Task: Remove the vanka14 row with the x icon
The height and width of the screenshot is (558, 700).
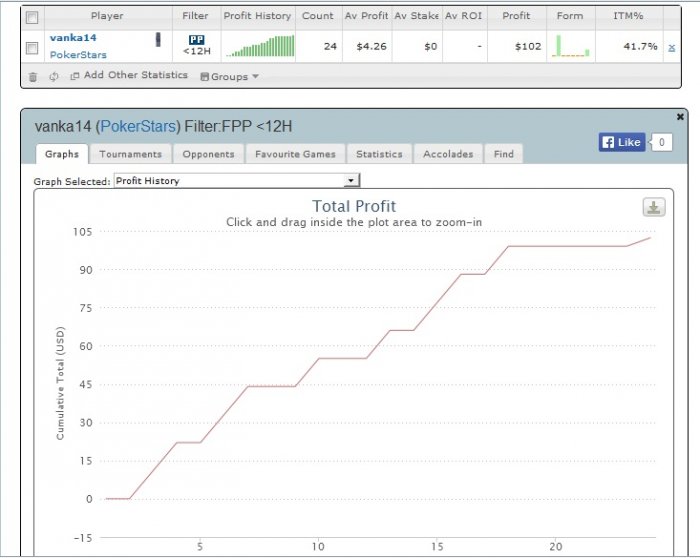Action: point(671,47)
